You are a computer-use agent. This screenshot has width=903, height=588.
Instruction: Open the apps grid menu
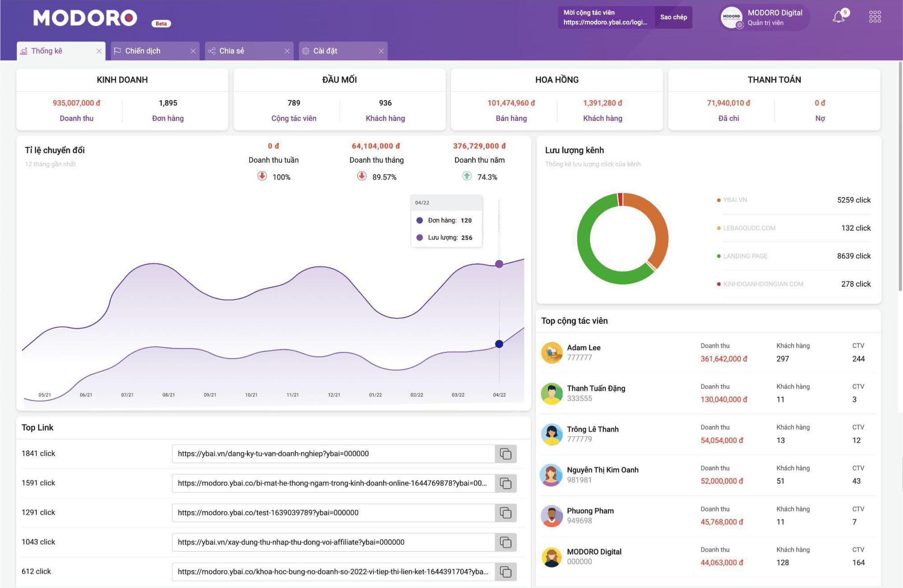click(x=875, y=17)
